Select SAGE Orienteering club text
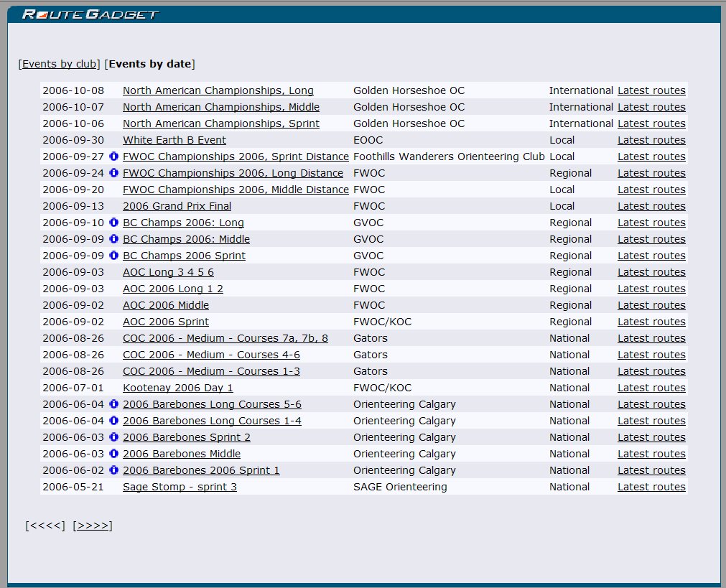The image size is (726, 588). pyautogui.click(x=400, y=487)
